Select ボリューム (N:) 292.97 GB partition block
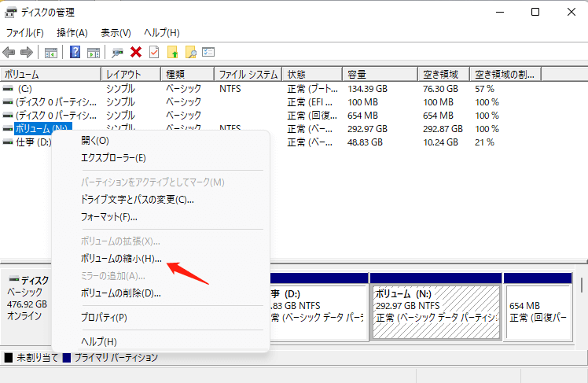The height and width of the screenshot is (383, 588). click(436, 312)
